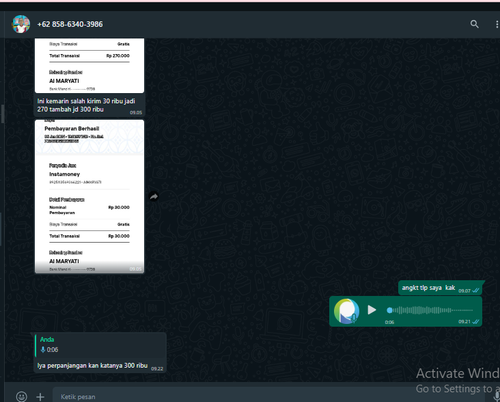Select caption 'Ini kemarin salah kirim 30 ribu'
Screen dimensions: 500x402
point(86,105)
